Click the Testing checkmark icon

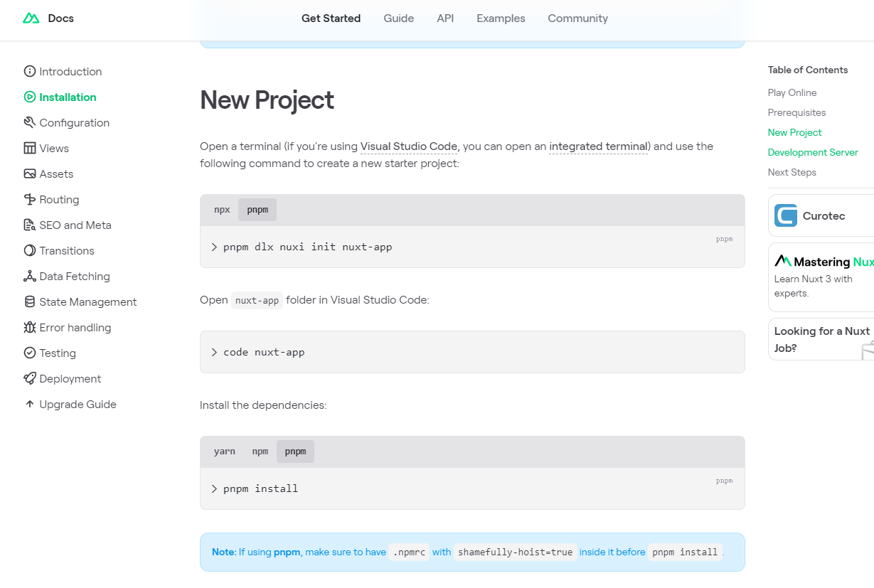click(x=29, y=353)
